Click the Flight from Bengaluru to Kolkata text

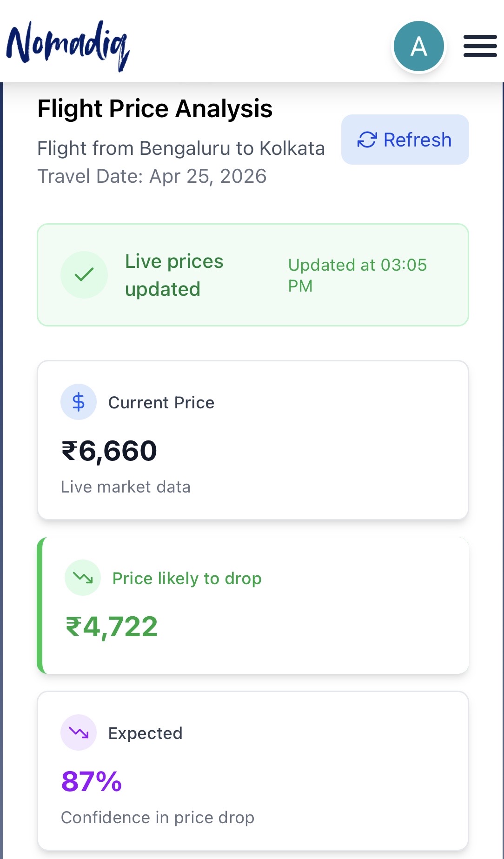(181, 148)
